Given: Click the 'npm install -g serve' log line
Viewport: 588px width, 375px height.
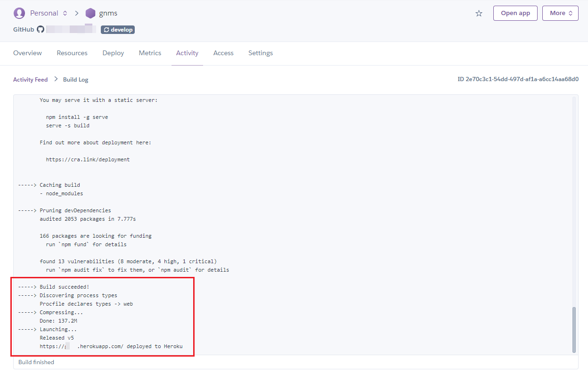Looking at the screenshot, I should pyautogui.click(x=77, y=117).
